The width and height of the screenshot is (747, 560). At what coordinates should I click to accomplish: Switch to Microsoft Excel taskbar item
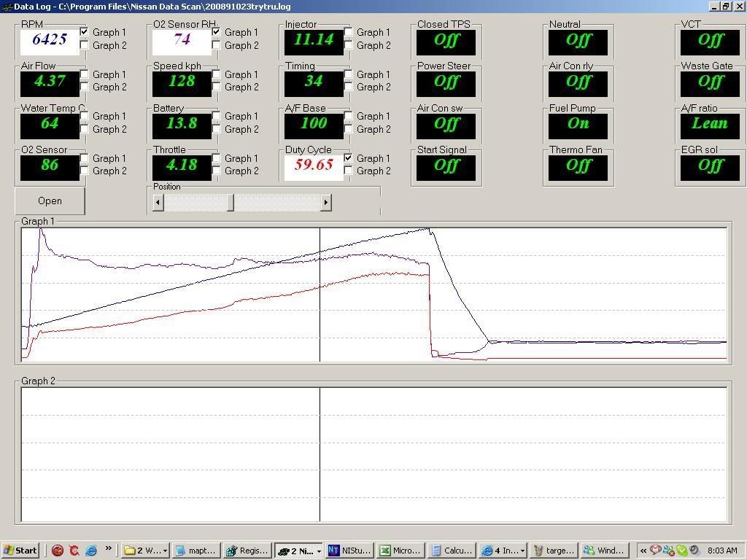click(x=400, y=551)
